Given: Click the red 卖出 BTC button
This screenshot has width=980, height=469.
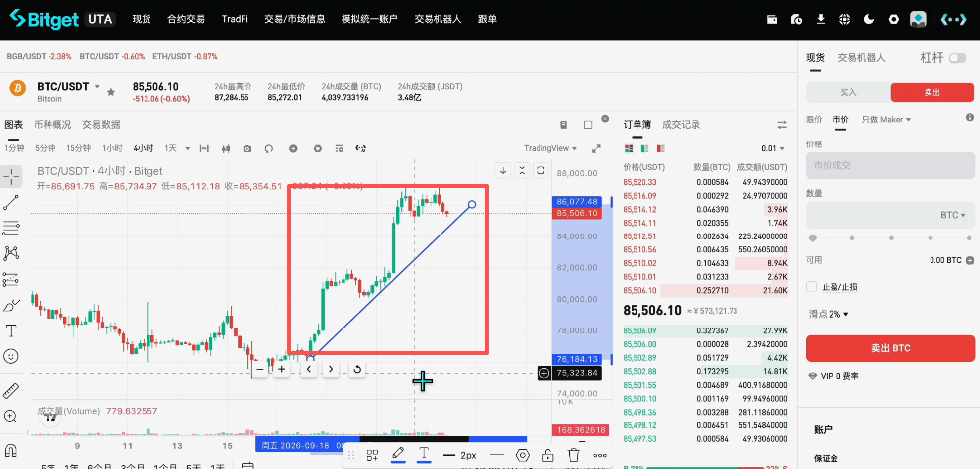Looking at the screenshot, I should coord(890,348).
